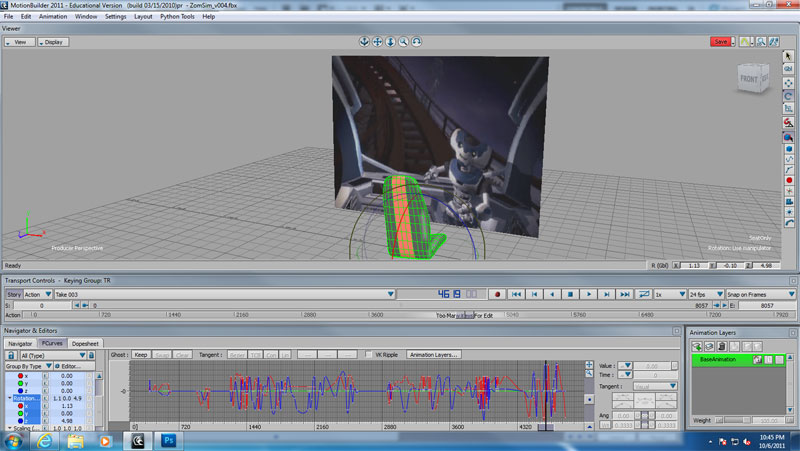Open Windows Explorer folder in taskbar
Viewport: 800px width, 451px height.
click(x=76, y=441)
